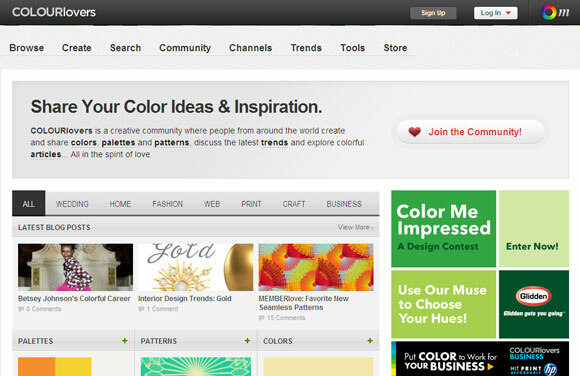This screenshot has height=376, width=580.
Task: Click the bold 'palettes' word link
Action: (118, 143)
